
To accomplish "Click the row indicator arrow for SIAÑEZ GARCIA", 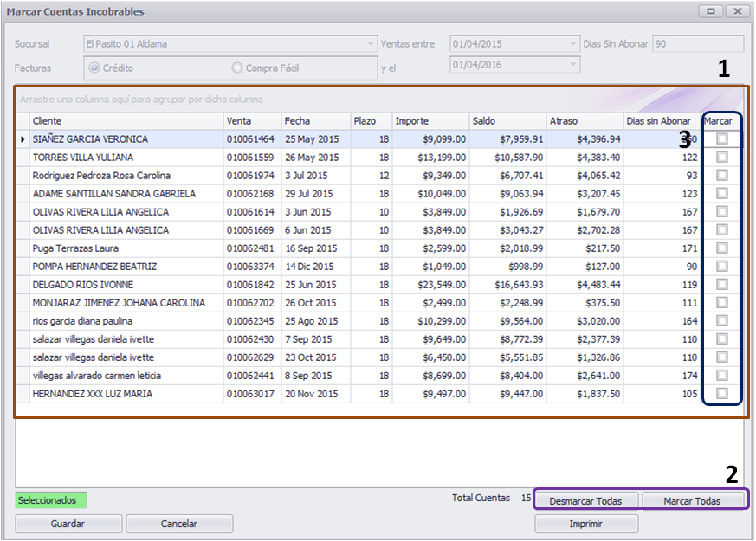I will [23, 139].
